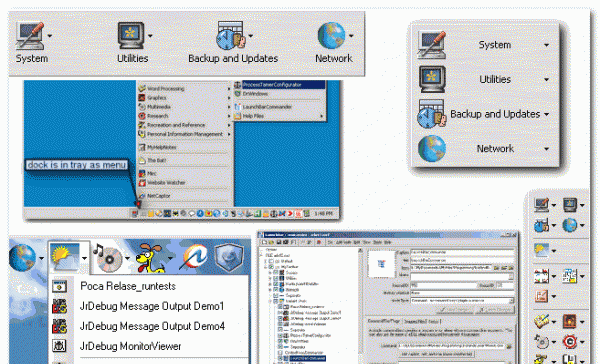Launch MyHelpNotes from the tray menu

pyautogui.click(x=185, y=147)
